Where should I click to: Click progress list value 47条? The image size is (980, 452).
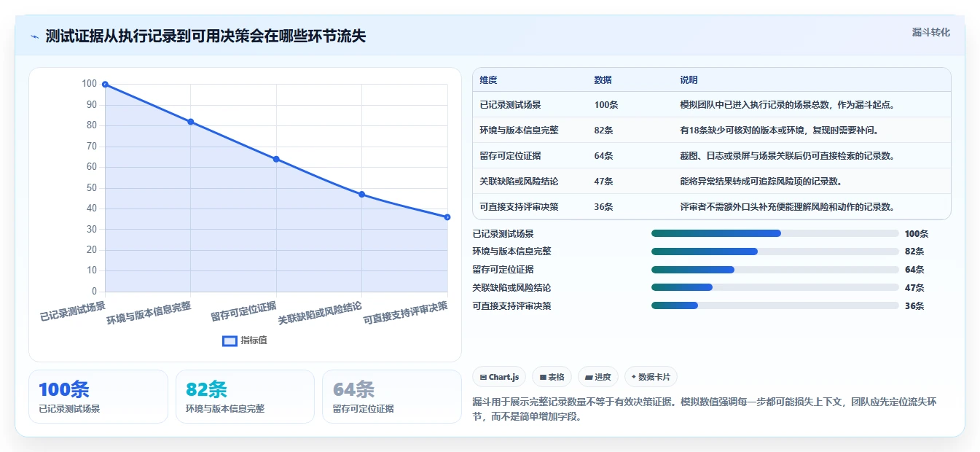click(x=914, y=288)
